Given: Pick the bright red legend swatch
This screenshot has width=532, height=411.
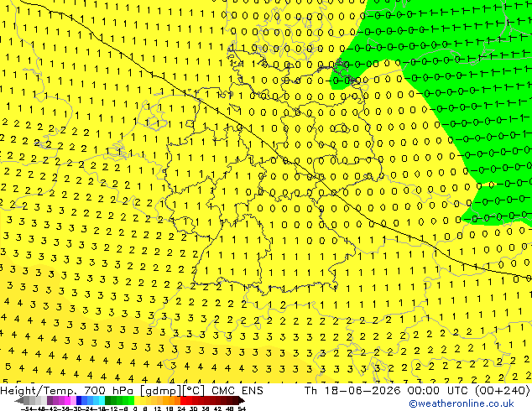Looking at the screenshot, I should (x=183, y=401).
